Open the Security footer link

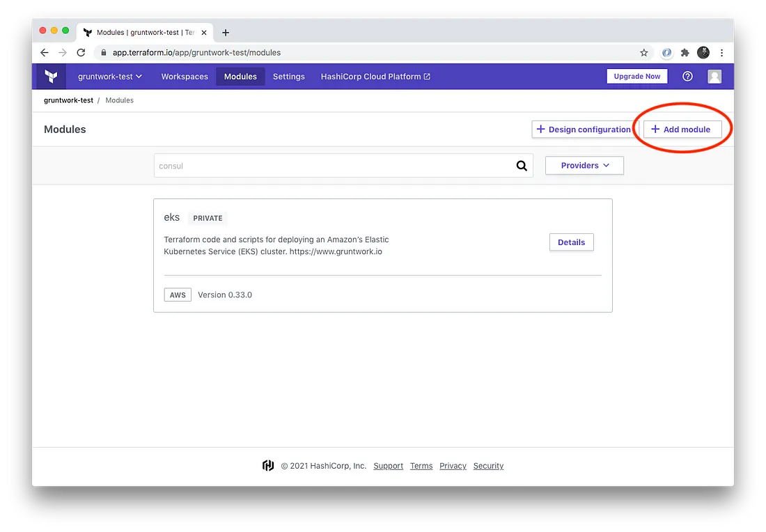488,466
